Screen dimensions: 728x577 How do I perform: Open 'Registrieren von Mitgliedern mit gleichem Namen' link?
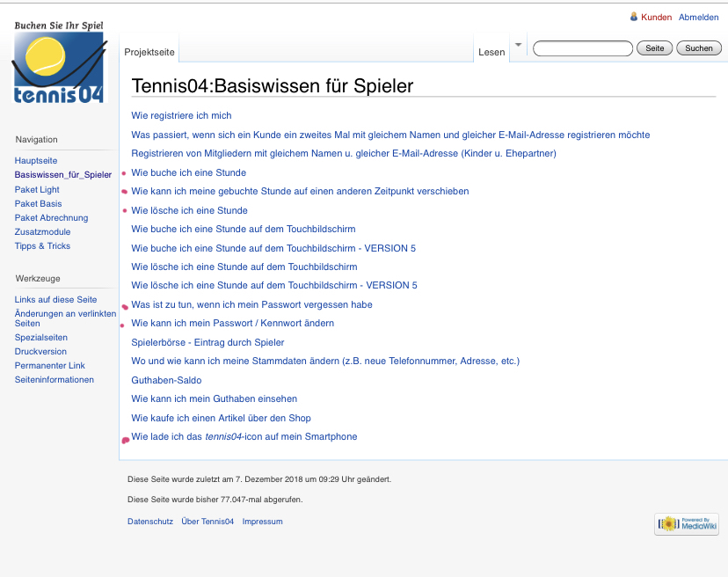point(344,153)
